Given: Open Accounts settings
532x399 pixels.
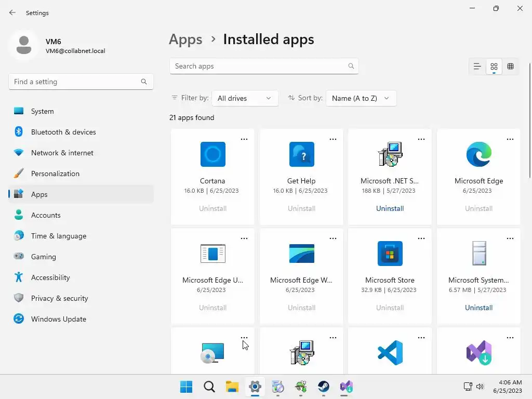Looking at the screenshot, I should point(81,215).
